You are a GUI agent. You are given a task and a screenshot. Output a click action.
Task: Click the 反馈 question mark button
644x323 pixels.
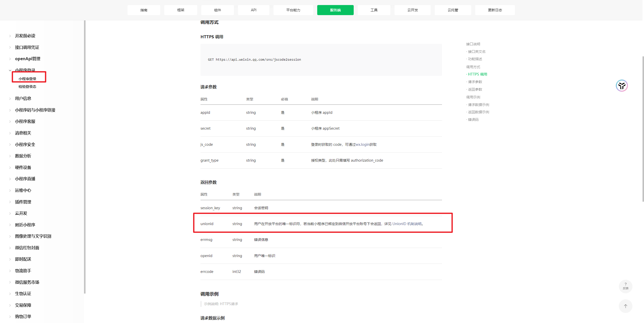point(625,286)
